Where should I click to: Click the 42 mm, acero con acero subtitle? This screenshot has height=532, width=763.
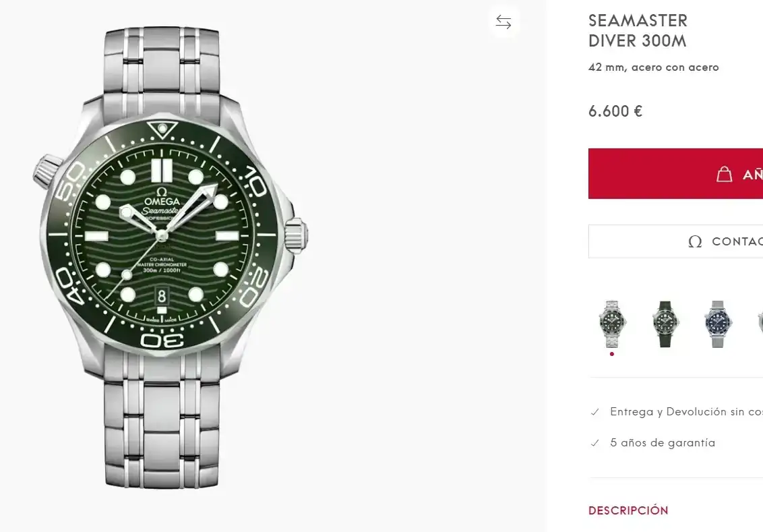pos(653,67)
